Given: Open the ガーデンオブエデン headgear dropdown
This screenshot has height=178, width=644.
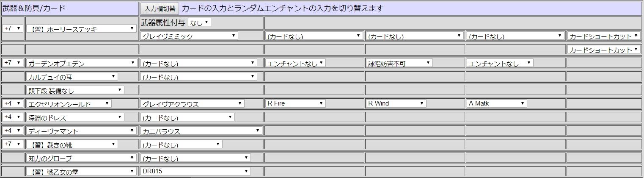Looking at the screenshot, I should pyautogui.click(x=81, y=63).
